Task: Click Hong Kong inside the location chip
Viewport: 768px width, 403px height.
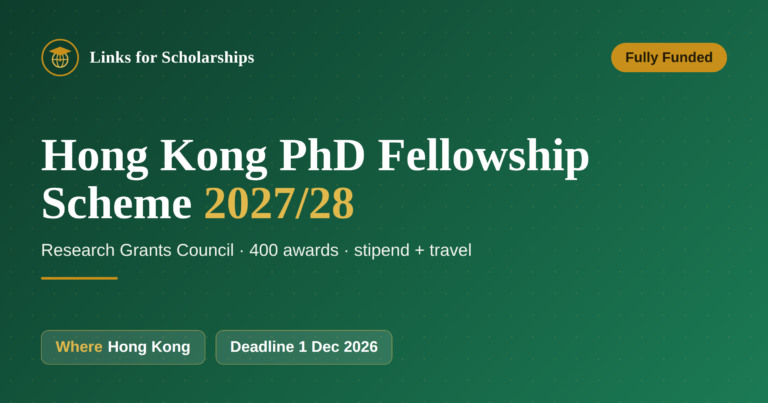Action: pos(149,347)
